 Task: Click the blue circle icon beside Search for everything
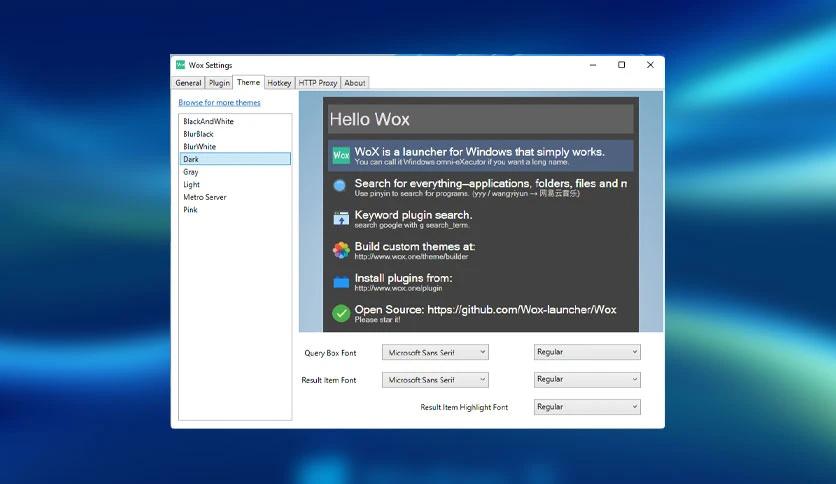click(340, 185)
